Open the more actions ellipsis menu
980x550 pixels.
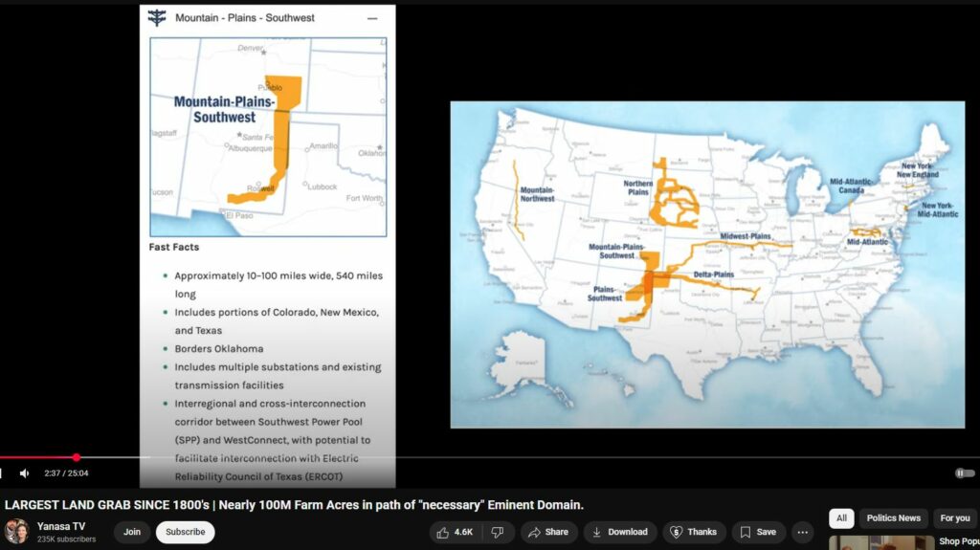pyautogui.click(x=803, y=532)
